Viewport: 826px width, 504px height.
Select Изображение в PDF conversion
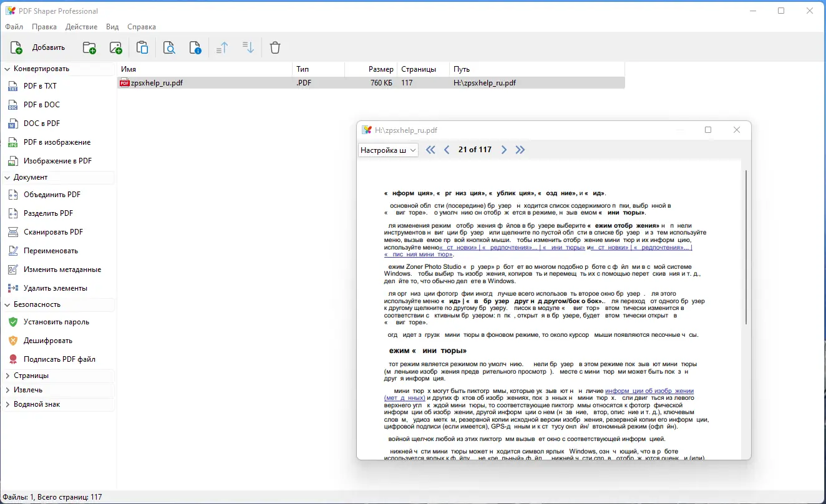pyautogui.click(x=57, y=161)
